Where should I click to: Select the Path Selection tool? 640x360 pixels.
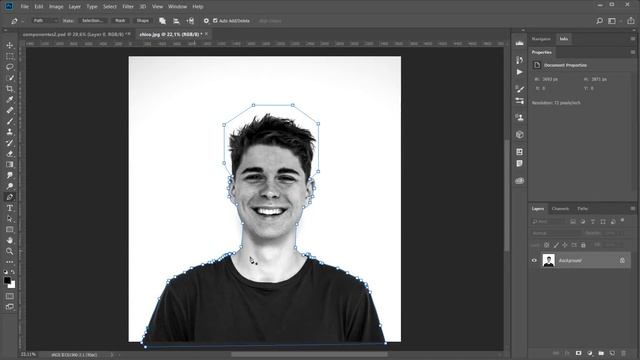10,219
